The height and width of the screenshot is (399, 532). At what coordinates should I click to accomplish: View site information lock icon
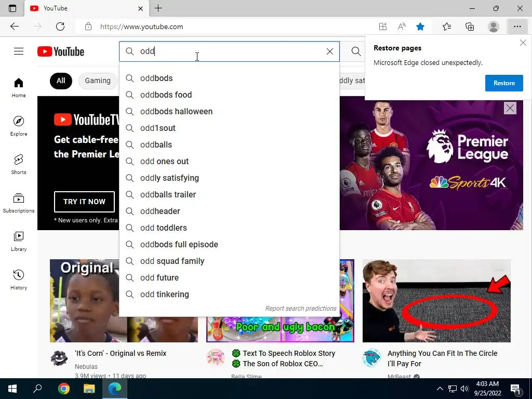click(x=88, y=26)
